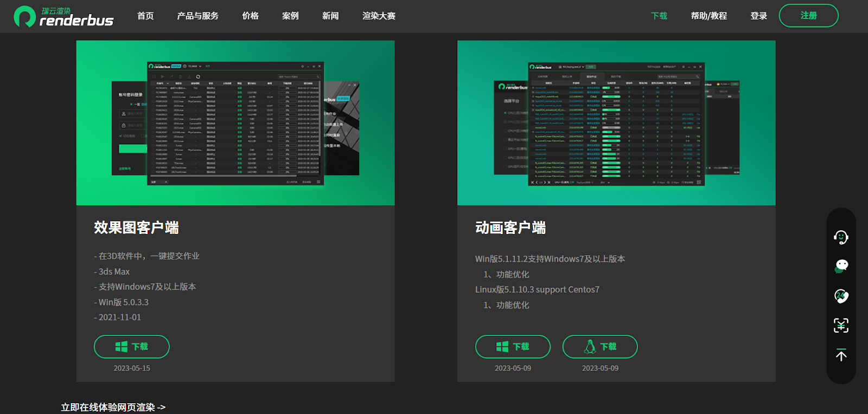
Task: Click the 效果图客户端 heading
Action: pos(136,228)
